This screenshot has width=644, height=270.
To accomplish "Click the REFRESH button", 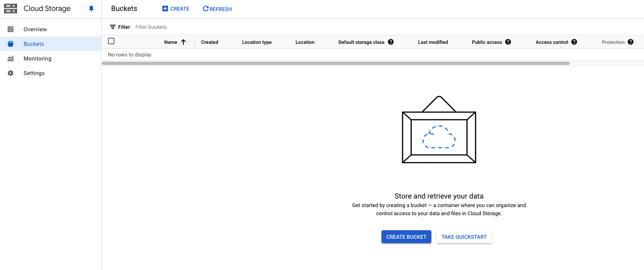I will click(x=218, y=9).
